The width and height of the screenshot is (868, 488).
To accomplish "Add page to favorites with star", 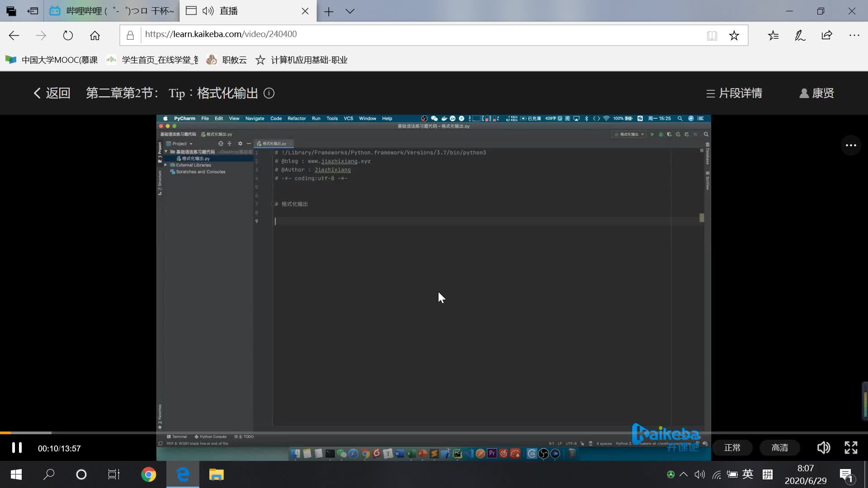I will [734, 36].
